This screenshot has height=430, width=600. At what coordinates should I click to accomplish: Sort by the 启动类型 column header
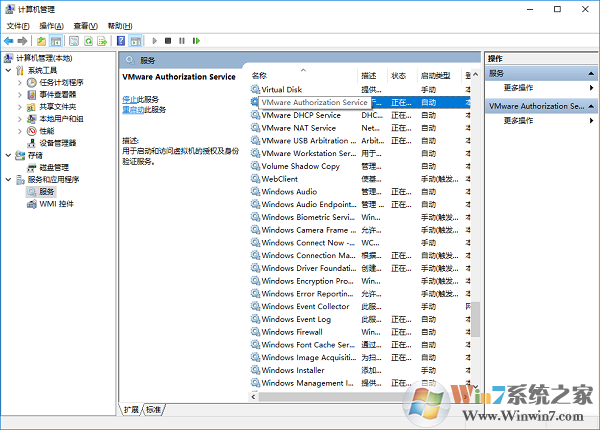point(436,76)
